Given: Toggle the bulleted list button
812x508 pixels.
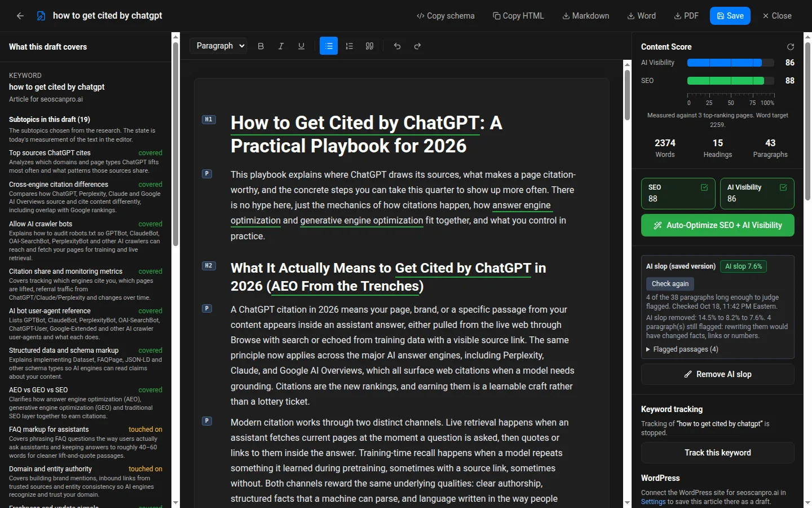Looking at the screenshot, I should [x=329, y=46].
